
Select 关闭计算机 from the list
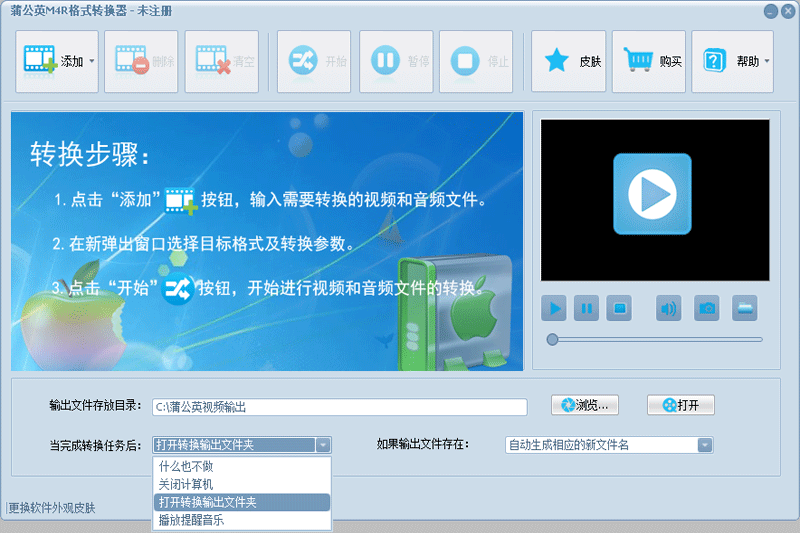click(x=242, y=484)
